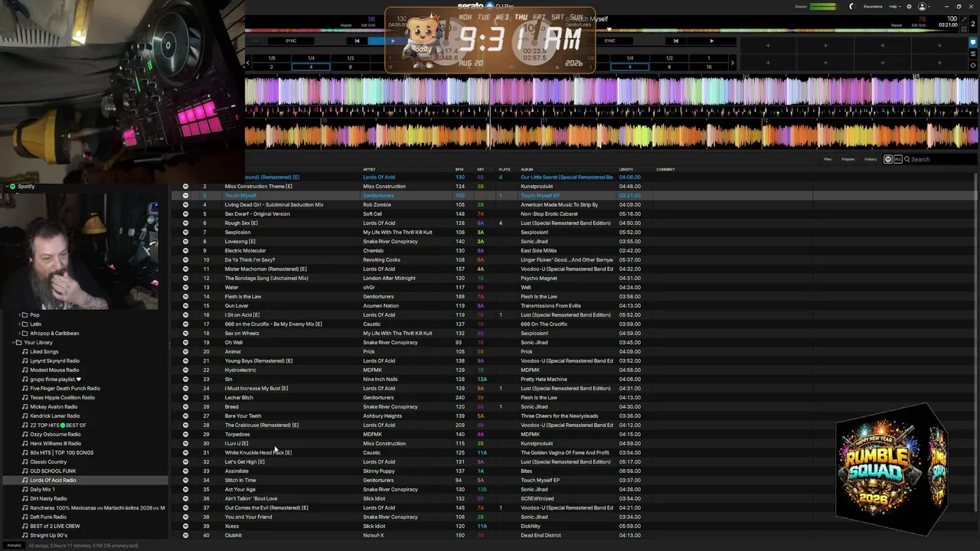Select the track "Living Dead Girl - Subliminal Seduction Mix"
The height and width of the screenshot is (551, 980).
click(274, 204)
